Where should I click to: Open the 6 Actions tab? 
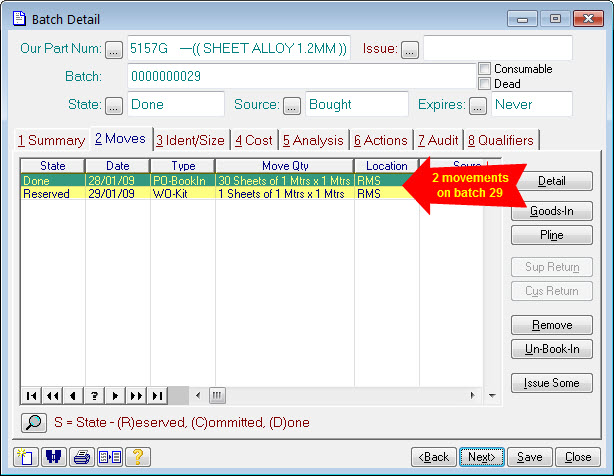[381, 140]
